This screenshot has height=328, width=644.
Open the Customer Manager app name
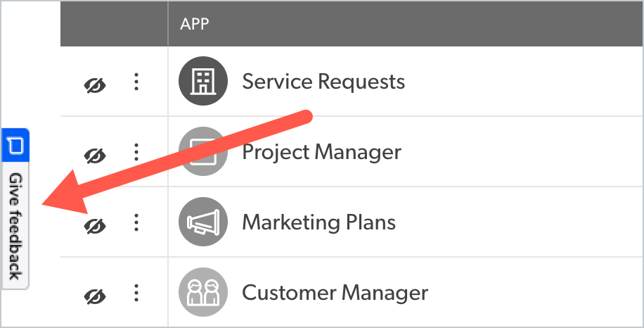tap(335, 293)
